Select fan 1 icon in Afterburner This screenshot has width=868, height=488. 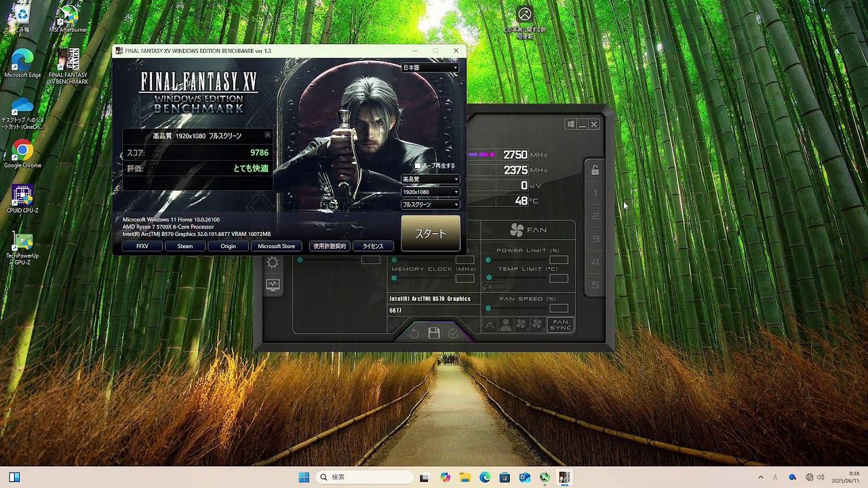pyautogui.click(x=521, y=325)
